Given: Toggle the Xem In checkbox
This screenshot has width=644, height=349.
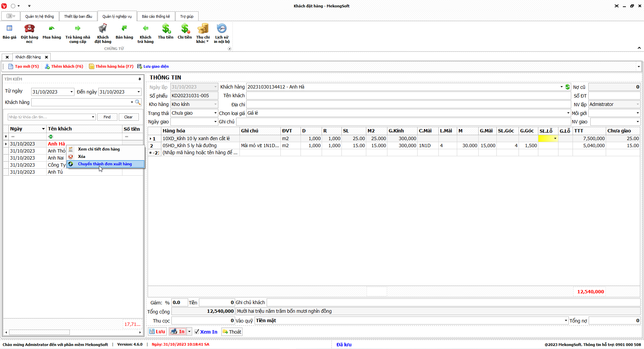Looking at the screenshot, I should (x=197, y=332).
